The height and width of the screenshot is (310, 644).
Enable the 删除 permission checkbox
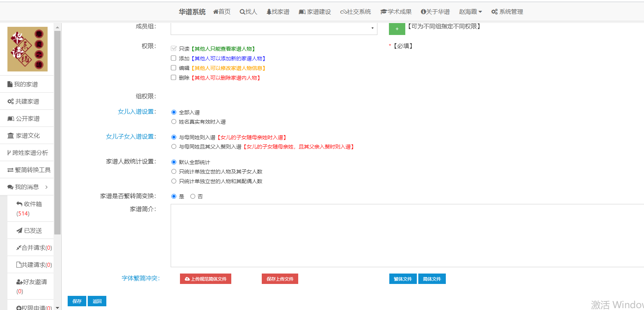tap(174, 77)
